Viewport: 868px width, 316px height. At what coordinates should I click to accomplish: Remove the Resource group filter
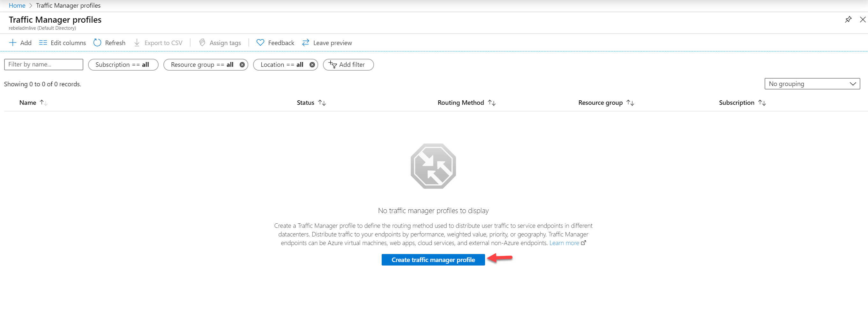tap(242, 65)
